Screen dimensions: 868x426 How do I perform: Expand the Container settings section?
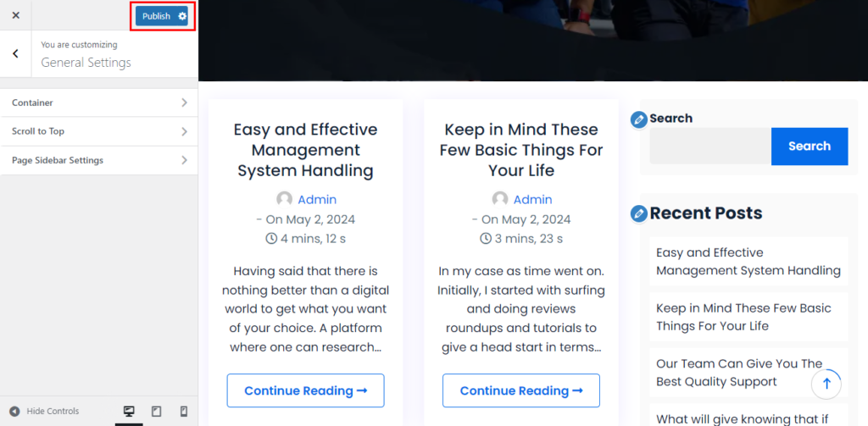click(99, 102)
